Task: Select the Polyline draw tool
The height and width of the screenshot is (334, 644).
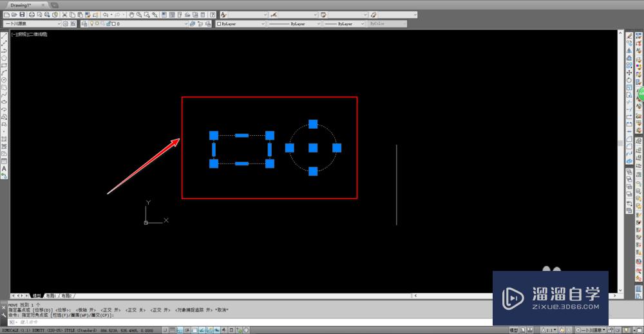Action: (4, 50)
